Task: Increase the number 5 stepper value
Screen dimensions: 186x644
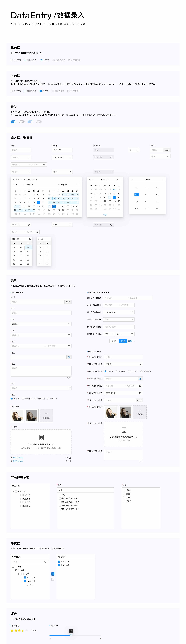Action: [x=138, y=149]
